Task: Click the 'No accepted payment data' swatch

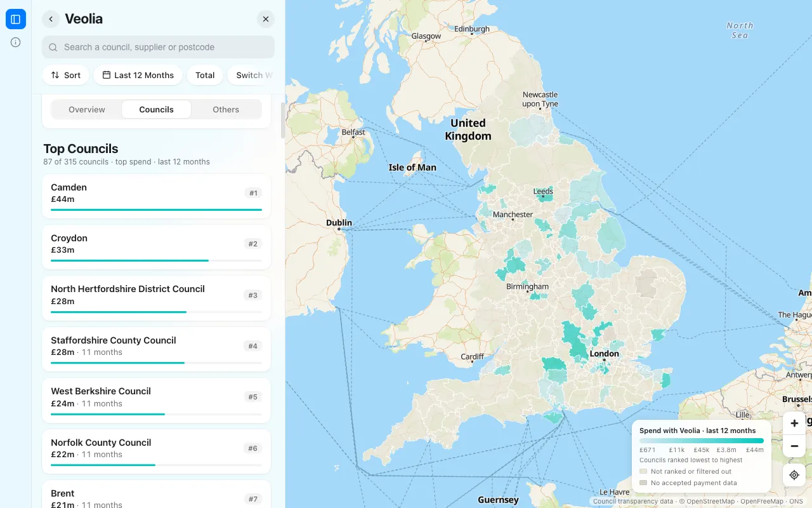Action: pos(643,483)
